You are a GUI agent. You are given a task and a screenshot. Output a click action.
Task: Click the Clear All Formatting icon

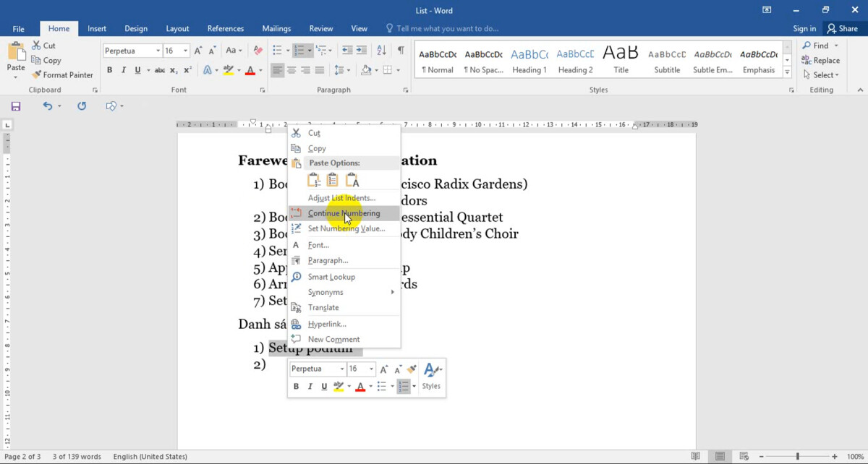pos(258,51)
